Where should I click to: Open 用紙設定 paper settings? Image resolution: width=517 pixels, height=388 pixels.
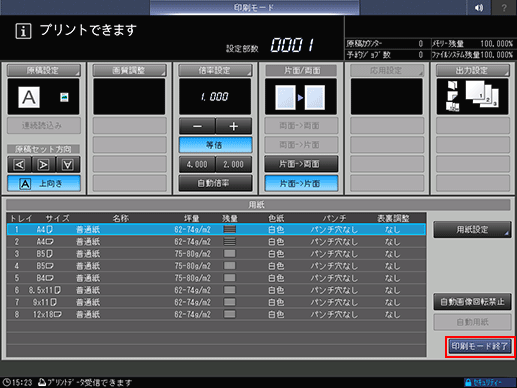[472, 229]
